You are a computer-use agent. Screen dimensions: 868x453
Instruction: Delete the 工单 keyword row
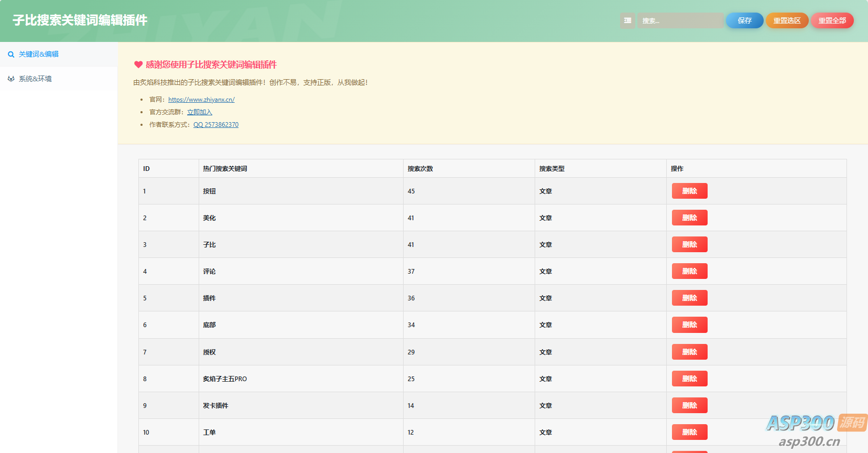pos(689,432)
